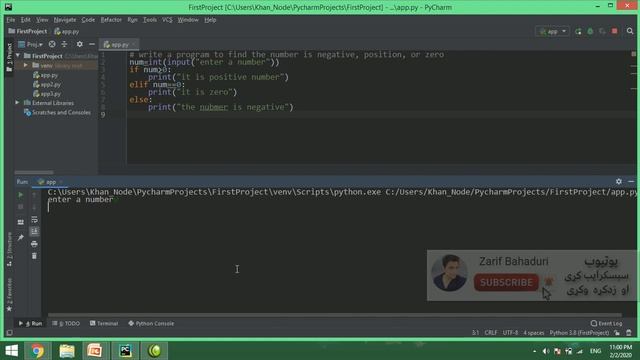The image size is (640, 360).
Task: Open the File menu
Action: (x=11, y=20)
